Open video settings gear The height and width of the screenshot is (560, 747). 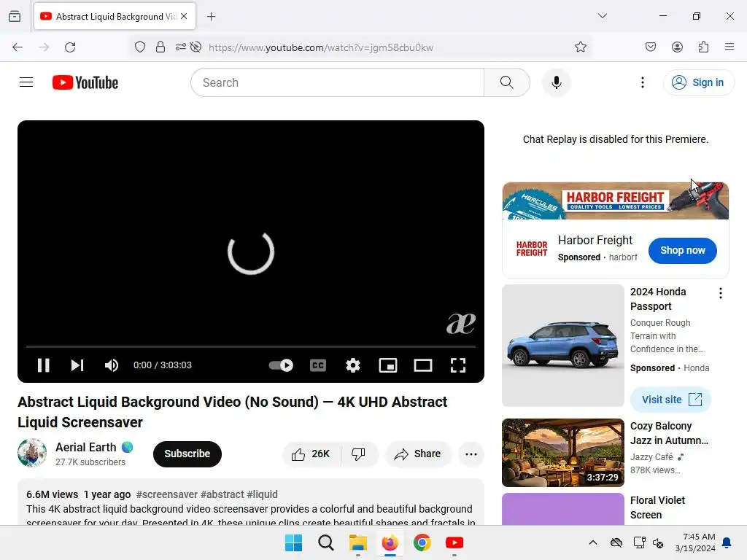click(353, 365)
